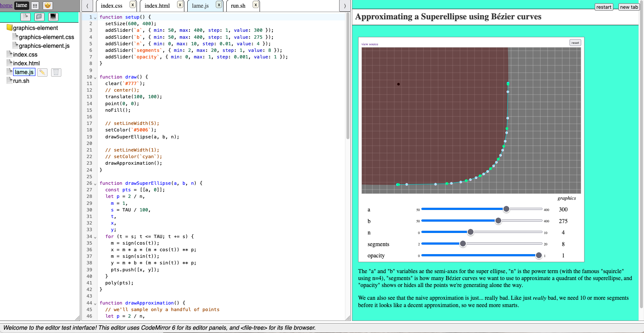The width and height of the screenshot is (644, 333).
Task: Collapse the for loop at line 34
Action: coord(95,237)
